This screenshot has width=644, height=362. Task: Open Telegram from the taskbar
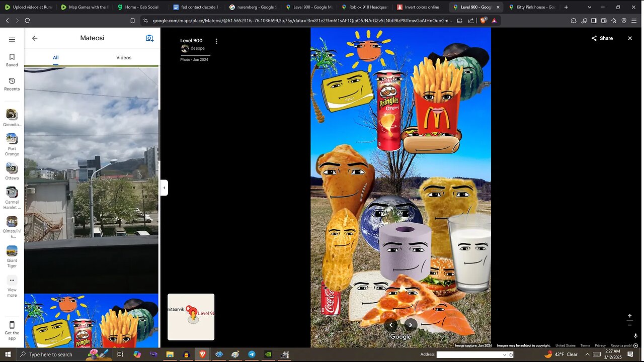click(x=252, y=354)
